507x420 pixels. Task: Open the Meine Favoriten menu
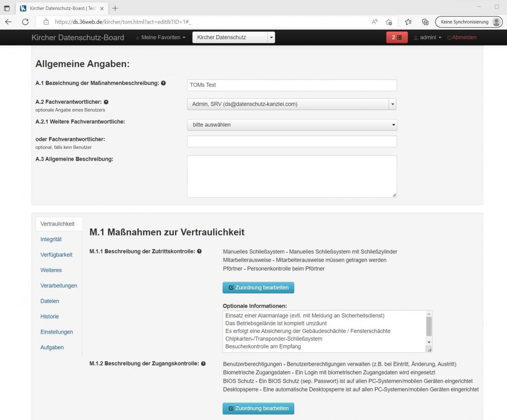coord(160,37)
